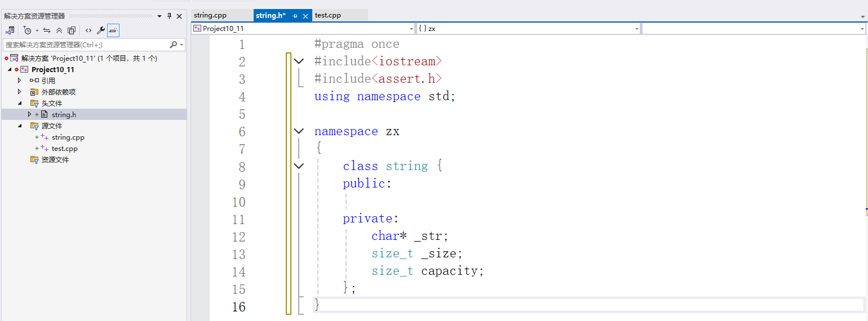Close the Solution Explorer panel
The image size is (868, 321).
pyautogui.click(x=179, y=16)
